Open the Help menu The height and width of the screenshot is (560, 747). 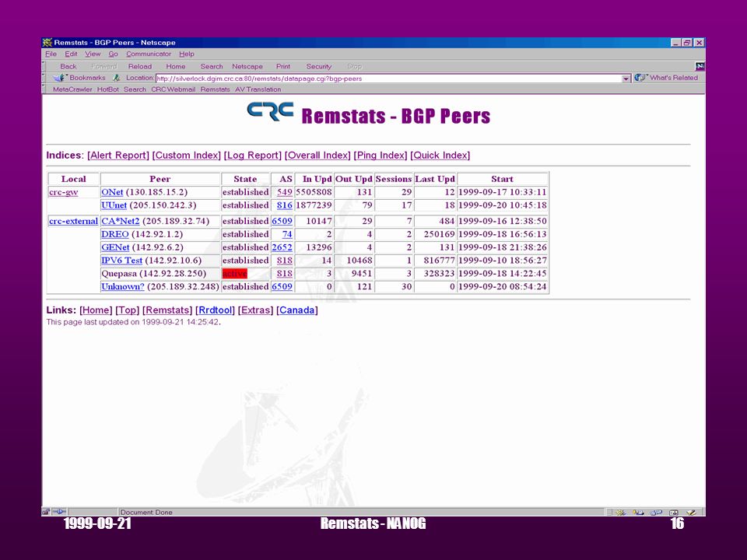[186, 54]
